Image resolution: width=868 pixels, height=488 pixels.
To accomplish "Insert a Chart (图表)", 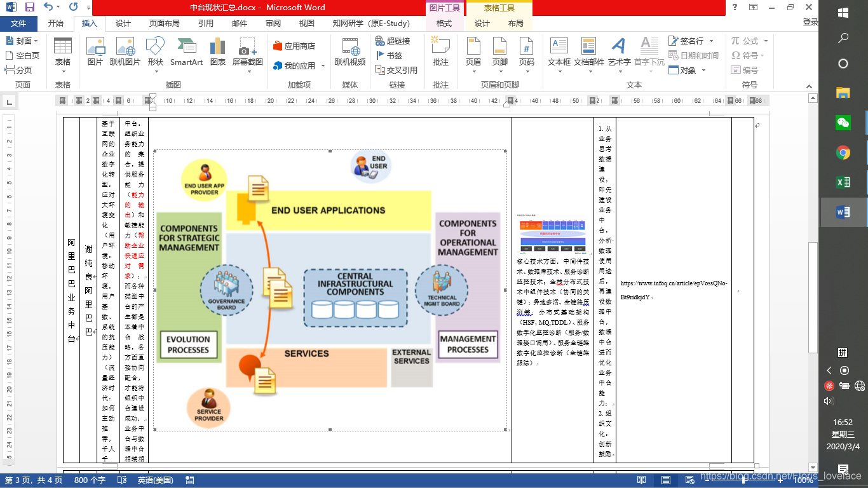I will (218, 52).
